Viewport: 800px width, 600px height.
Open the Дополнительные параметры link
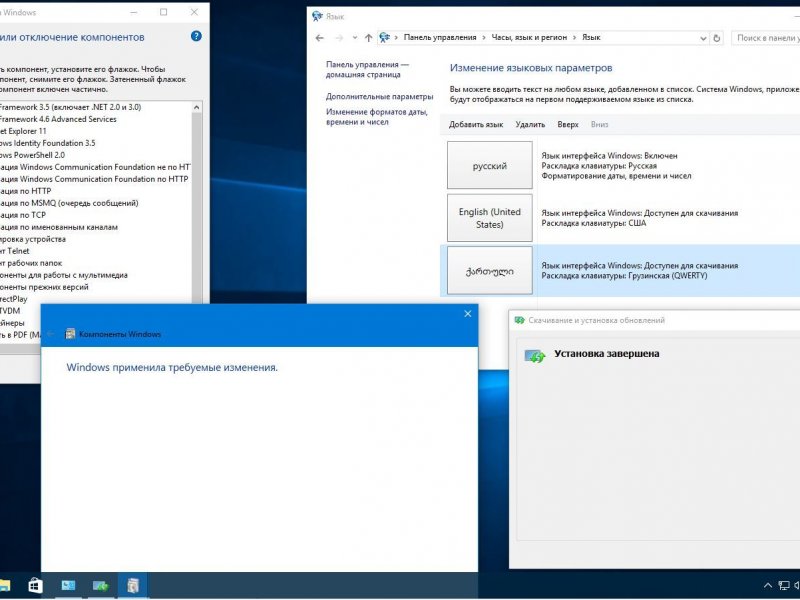pyautogui.click(x=379, y=96)
